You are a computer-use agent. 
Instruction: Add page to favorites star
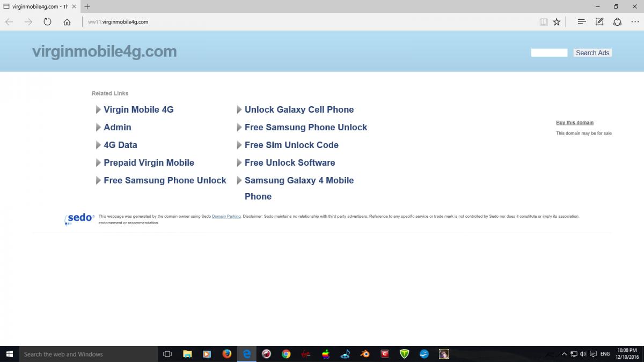557,22
